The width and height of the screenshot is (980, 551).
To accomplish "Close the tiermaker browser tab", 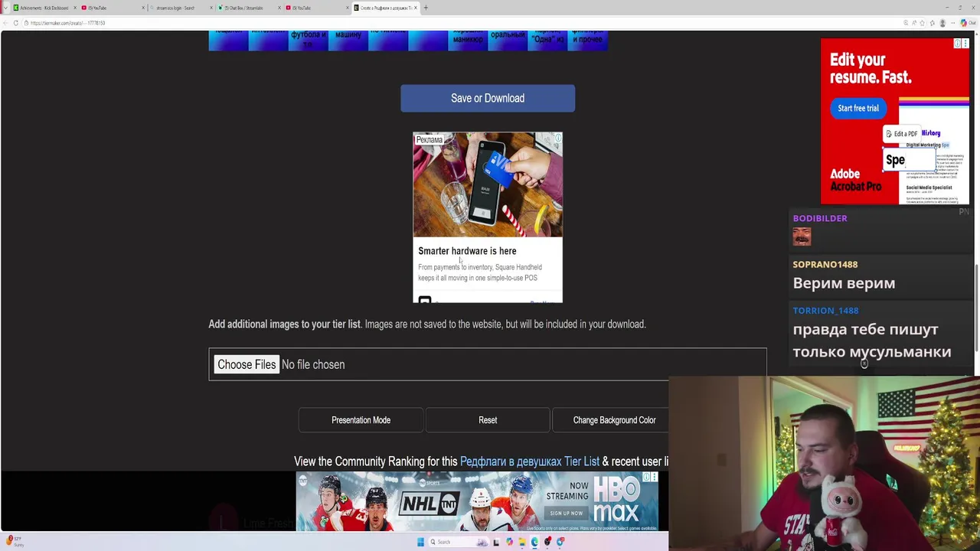I will click(415, 8).
